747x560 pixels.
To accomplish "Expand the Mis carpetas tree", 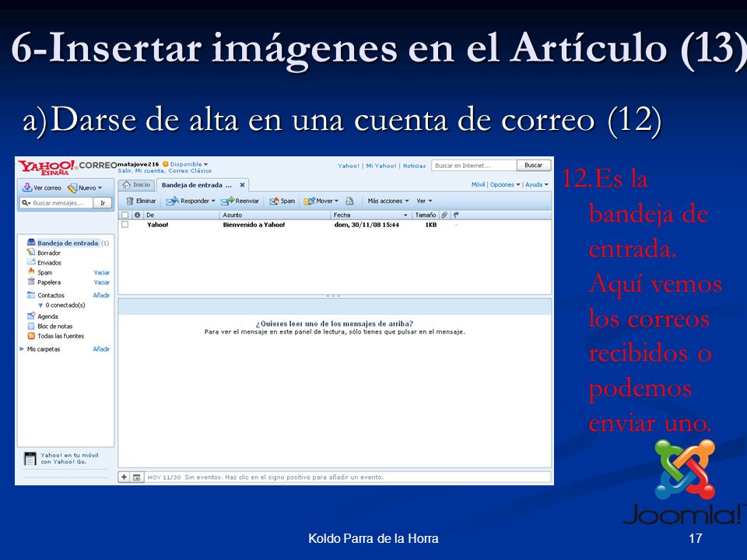I will 22,349.
